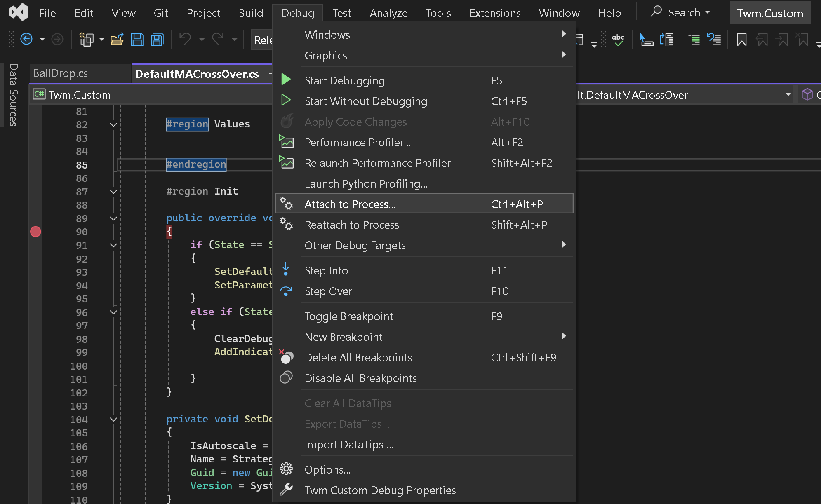Click the previous bookmark icon
Screen dimensions: 821x504
pos(762,40)
